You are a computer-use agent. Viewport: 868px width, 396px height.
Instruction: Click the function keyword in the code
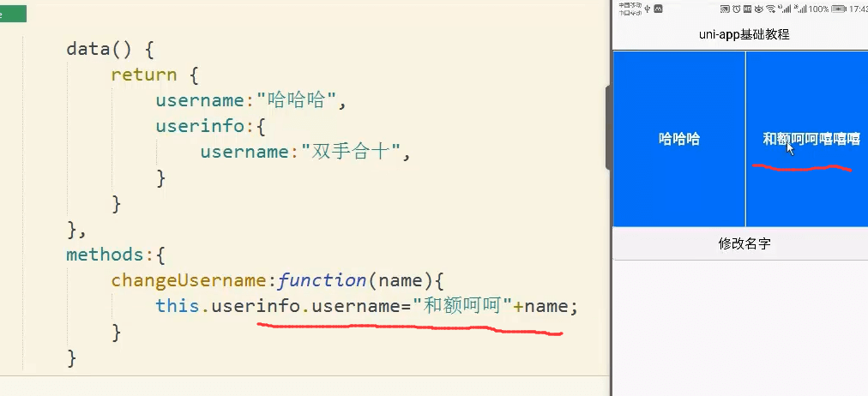coord(322,280)
